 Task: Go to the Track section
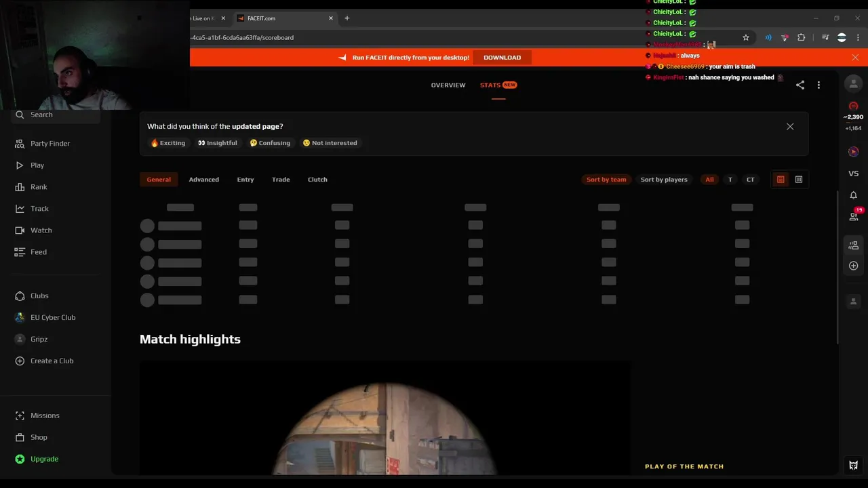(x=39, y=209)
